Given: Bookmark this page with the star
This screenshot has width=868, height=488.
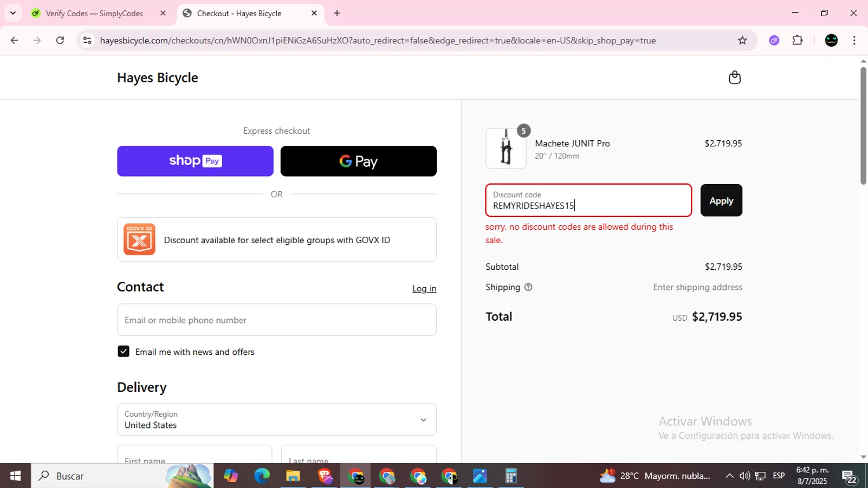Looking at the screenshot, I should 742,41.
